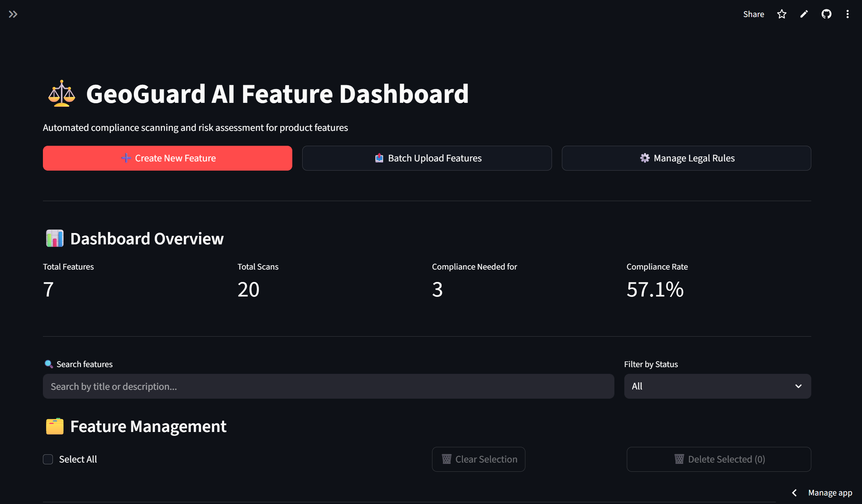Click Share in the top bar
This screenshot has height=504, width=862.
tap(753, 14)
